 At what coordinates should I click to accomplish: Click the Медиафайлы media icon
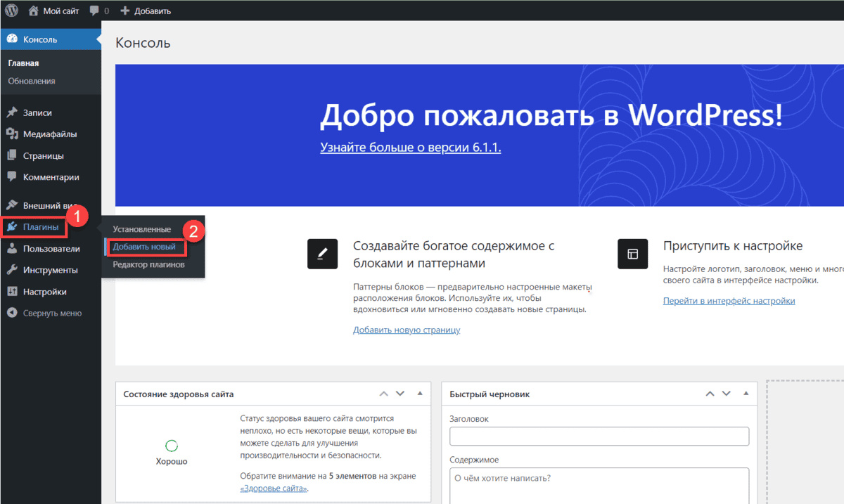(12, 134)
